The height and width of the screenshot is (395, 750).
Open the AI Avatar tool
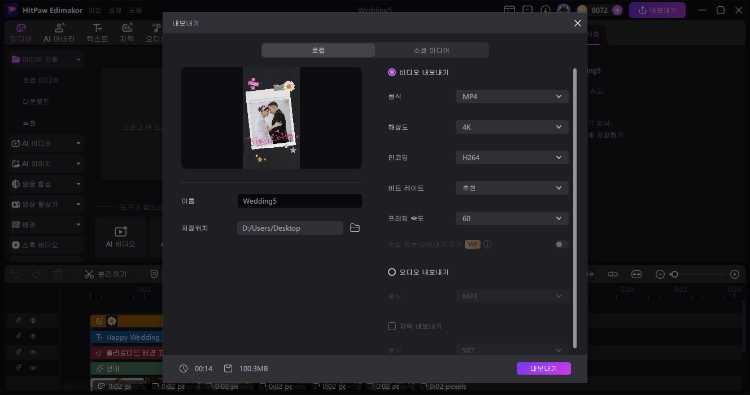(59, 33)
